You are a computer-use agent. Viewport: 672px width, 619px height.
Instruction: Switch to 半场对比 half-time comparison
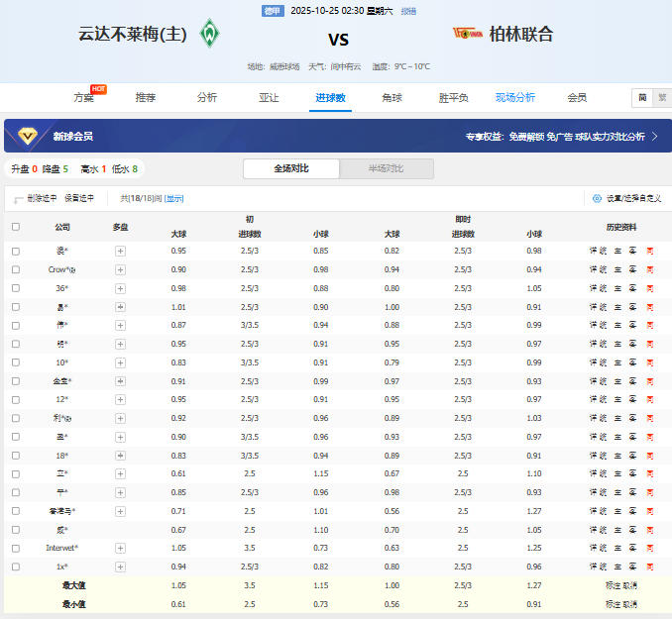pyautogui.click(x=386, y=168)
